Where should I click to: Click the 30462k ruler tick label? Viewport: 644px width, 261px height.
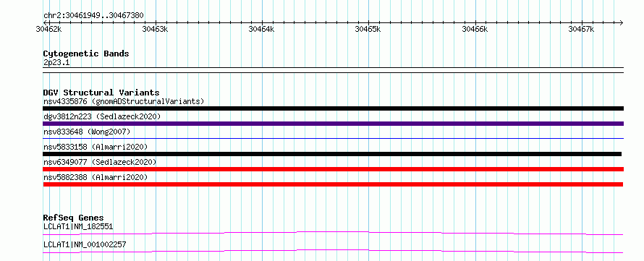coord(49,29)
